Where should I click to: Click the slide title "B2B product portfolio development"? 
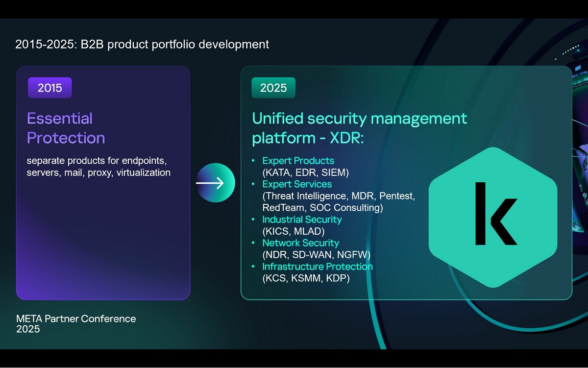pyautogui.click(x=175, y=44)
